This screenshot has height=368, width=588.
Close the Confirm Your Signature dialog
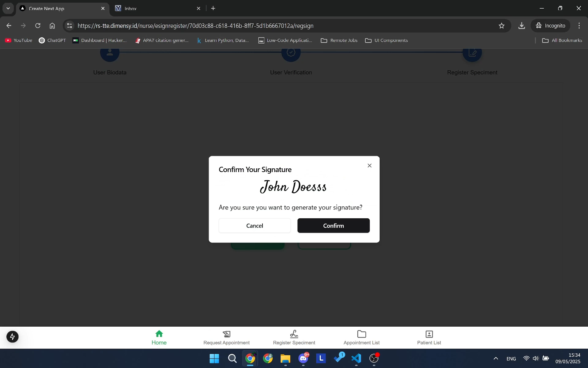tap(369, 166)
